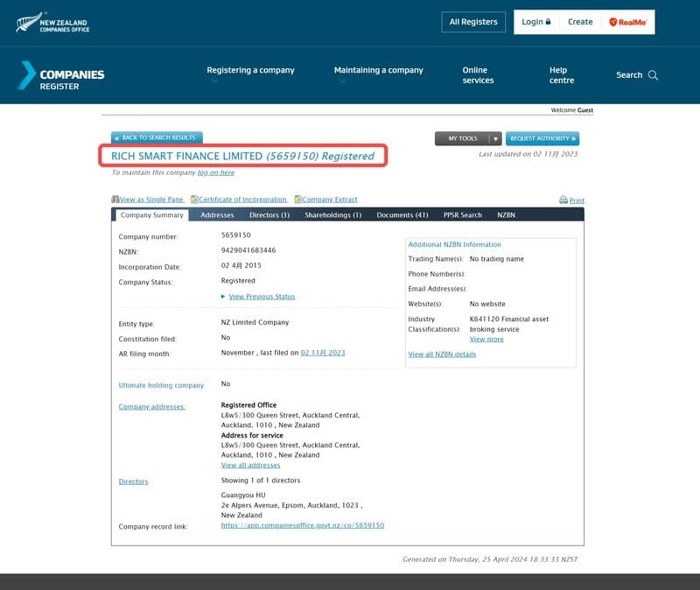Click the Login lock icon

[x=549, y=21]
